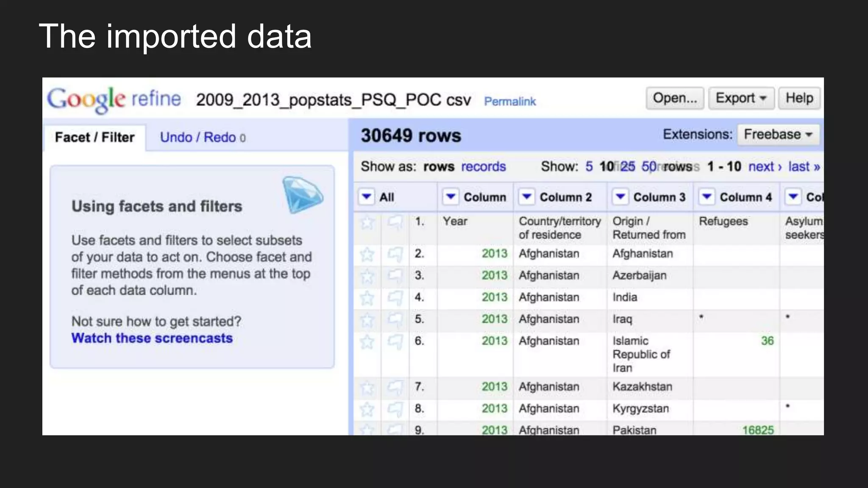Flag row 6 Islamic Republic of Iran

point(395,342)
